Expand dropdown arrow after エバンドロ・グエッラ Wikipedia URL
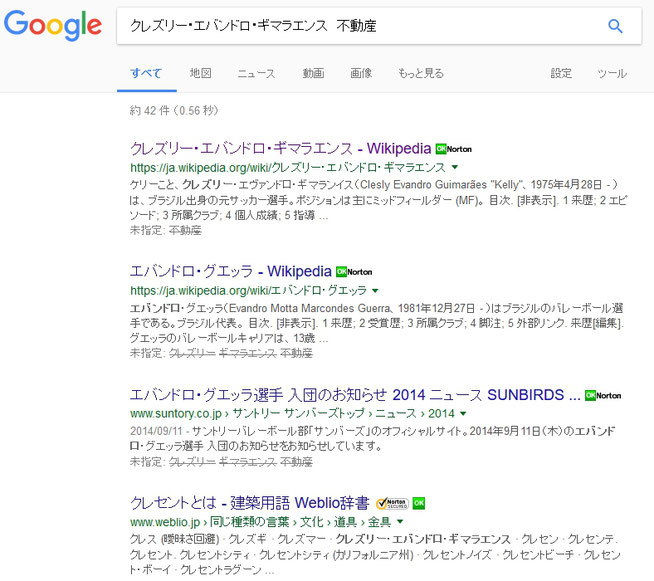 [375, 290]
